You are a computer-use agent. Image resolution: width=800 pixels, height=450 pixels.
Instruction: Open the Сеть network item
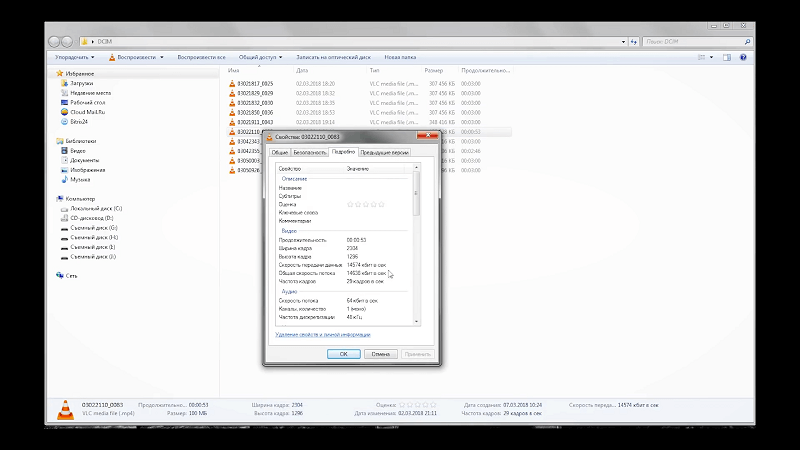[x=60, y=275]
